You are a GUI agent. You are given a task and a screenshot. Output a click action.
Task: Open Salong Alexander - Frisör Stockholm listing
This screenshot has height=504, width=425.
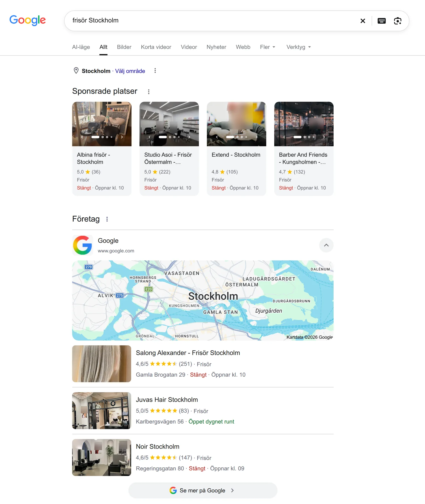pyautogui.click(x=188, y=353)
